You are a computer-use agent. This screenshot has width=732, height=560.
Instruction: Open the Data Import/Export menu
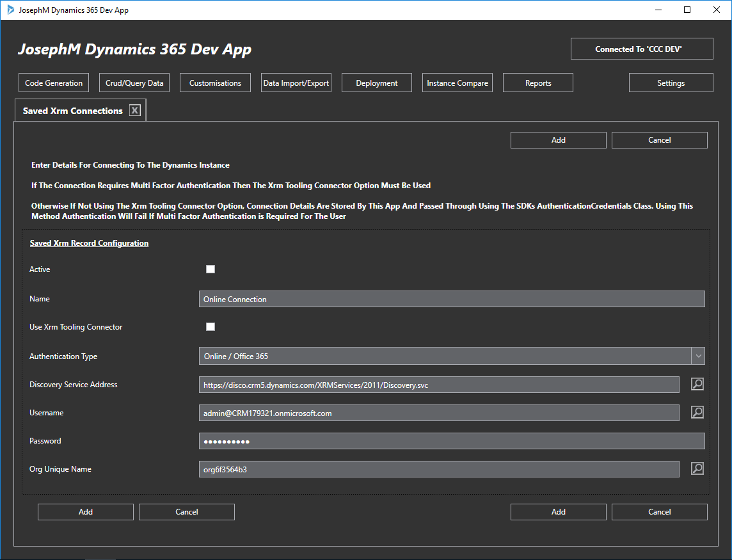pos(296,83)
